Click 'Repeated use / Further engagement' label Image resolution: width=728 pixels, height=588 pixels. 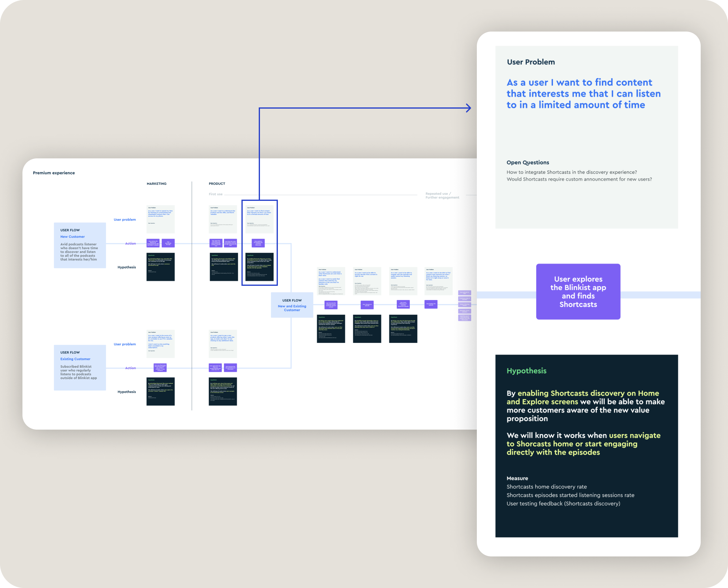click(442, 195)
